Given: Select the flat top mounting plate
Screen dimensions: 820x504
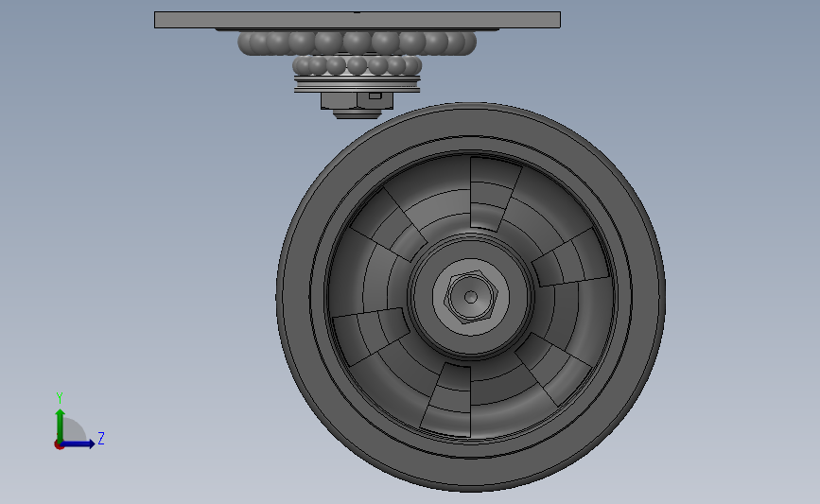Looking at the screenshot, I should [x=358, y=20].
